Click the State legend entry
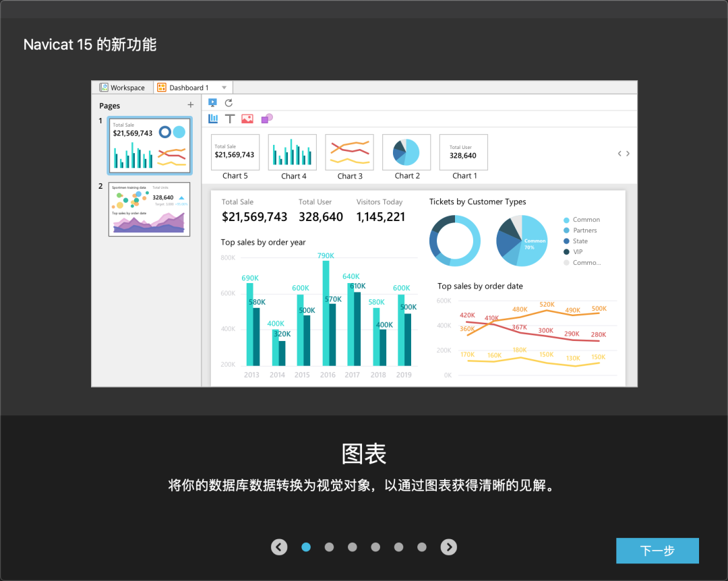Image resolution: width=728 pixels, height=581 pixels. pos(576,241)
